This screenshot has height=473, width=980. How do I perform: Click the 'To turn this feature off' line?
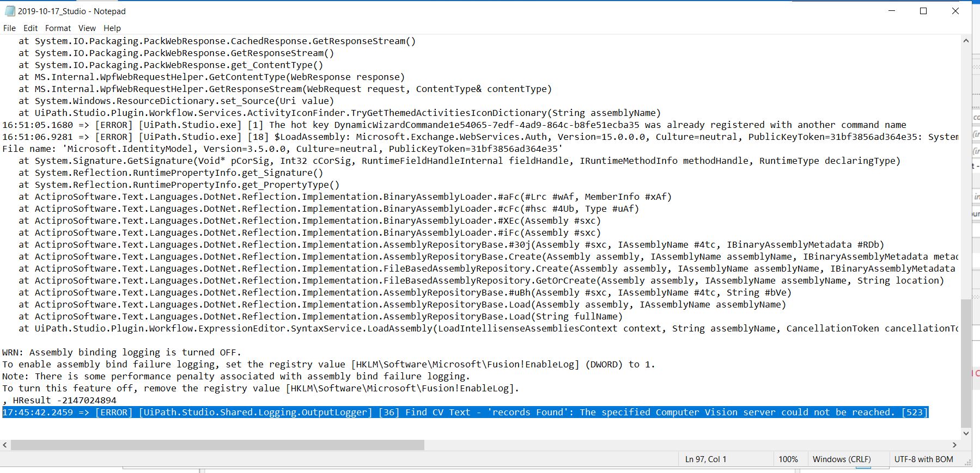[x=260, y=389]
